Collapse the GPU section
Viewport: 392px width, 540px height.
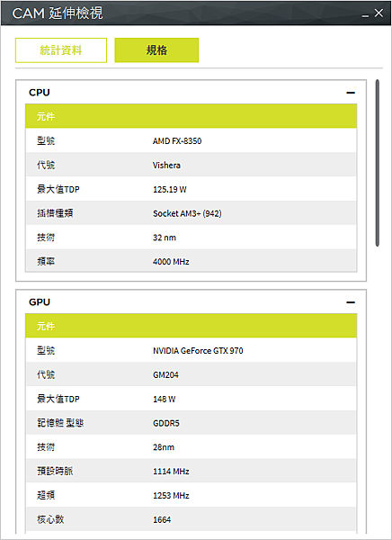(x=351, y=302)
